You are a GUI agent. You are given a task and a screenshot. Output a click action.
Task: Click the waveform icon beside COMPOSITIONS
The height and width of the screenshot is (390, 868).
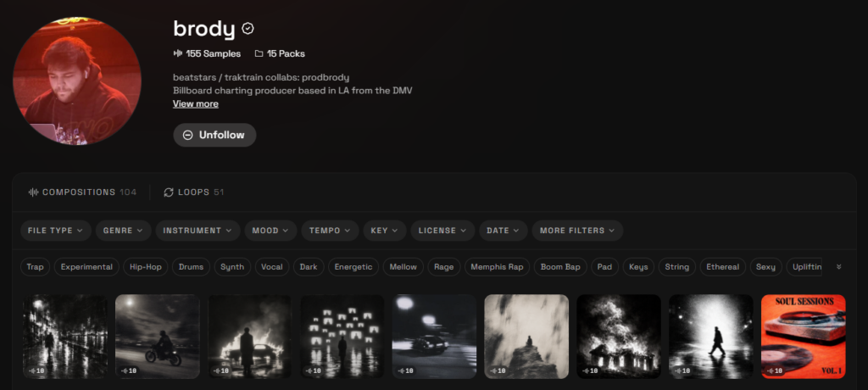[34, 192]
